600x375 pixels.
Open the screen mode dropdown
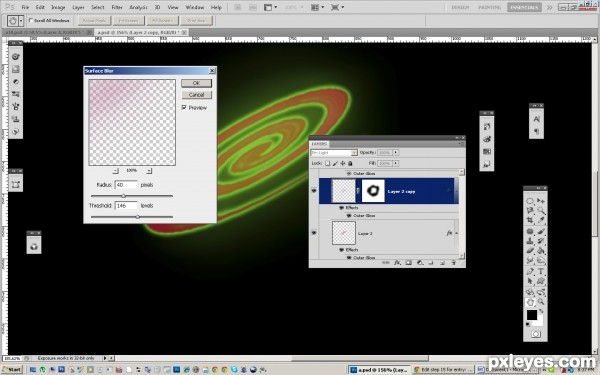tap(337, 7)
